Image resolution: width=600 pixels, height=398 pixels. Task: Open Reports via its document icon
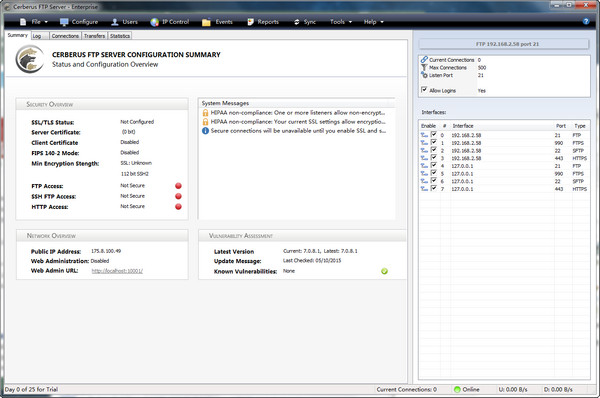(x=251, y=22)
